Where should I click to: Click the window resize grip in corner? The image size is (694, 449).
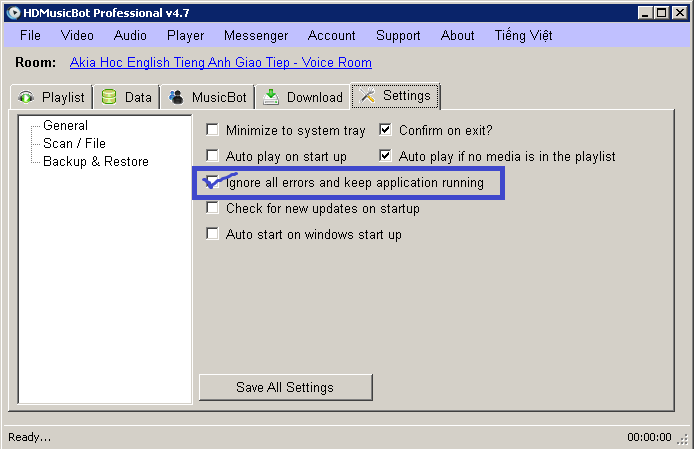(x=683, y=439)
